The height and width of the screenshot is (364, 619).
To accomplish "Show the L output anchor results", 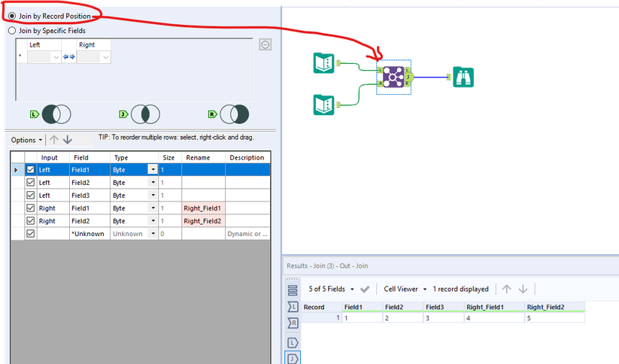I will tap(293, 343).
